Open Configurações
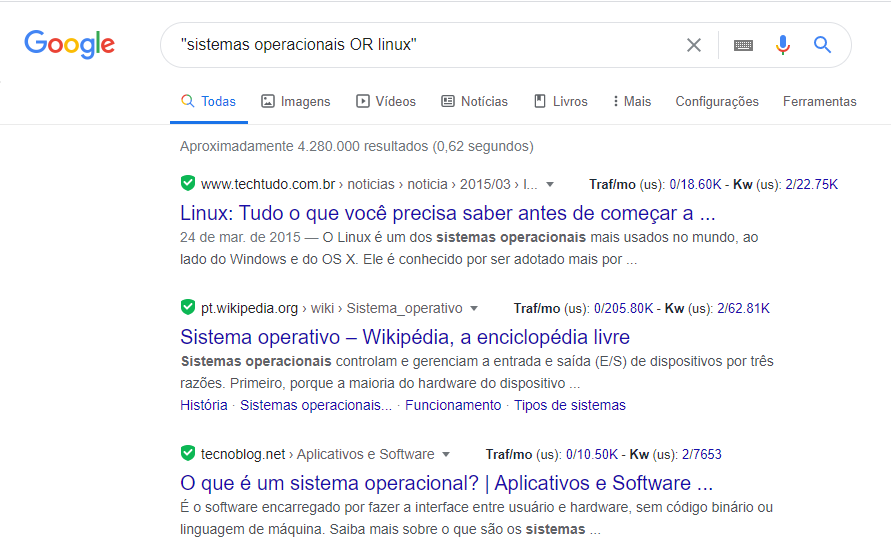Image resolution: width=891 pixels, height=554 pixels. pyautogui.click(x=717, y=102)
